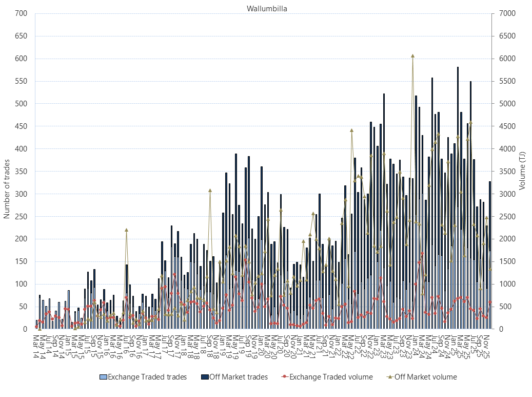Select the right secondary value axis
Image resolution: width=532 pixels, height=397 pixels.
coord(491,180)
